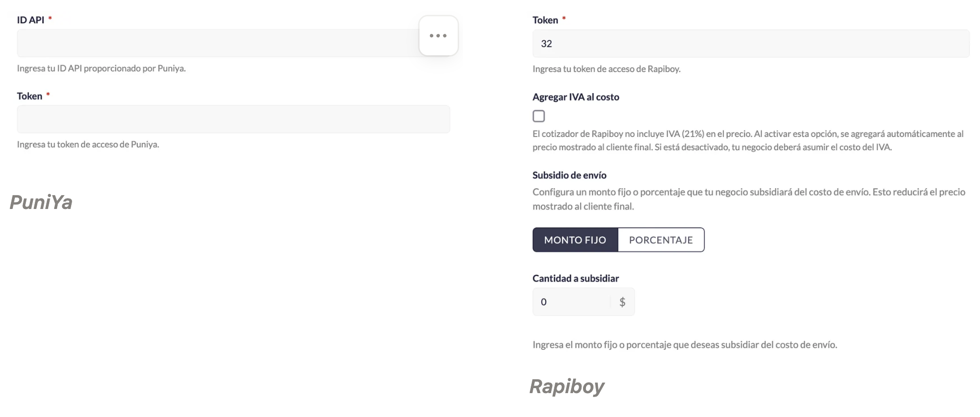Enable the Agregar IVA al costo checkbox

tap(539, 116)
